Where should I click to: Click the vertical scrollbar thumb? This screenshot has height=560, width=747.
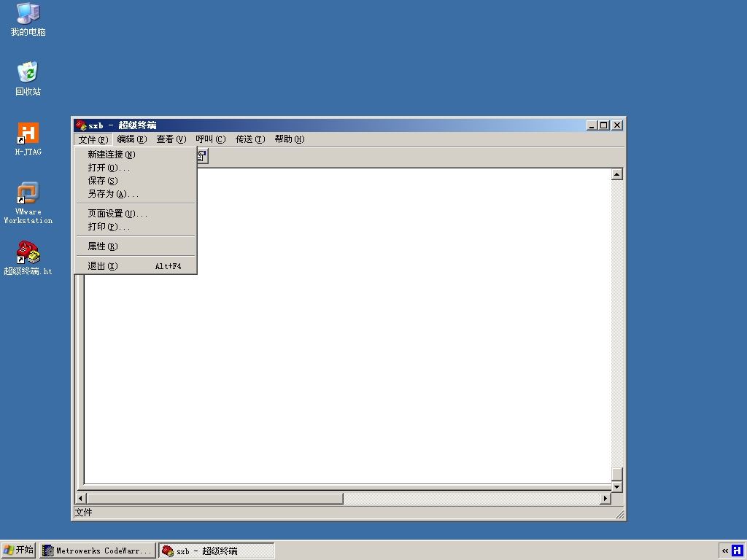(617, 474)
